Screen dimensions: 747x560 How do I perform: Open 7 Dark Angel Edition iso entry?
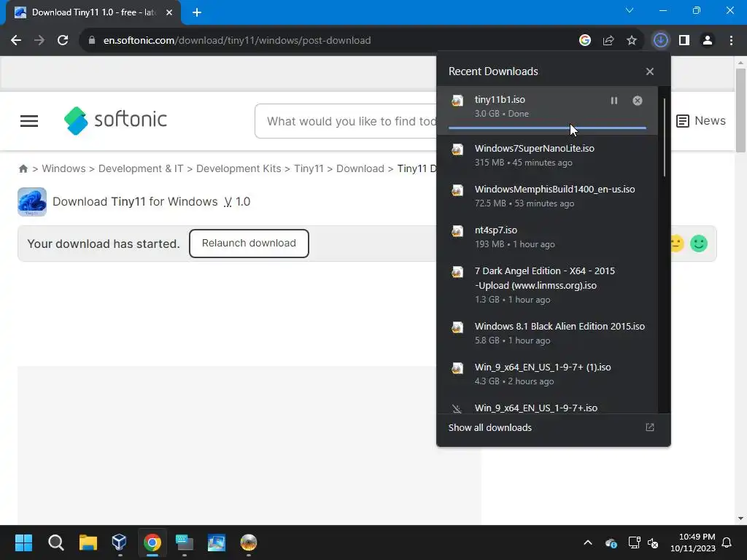point(547,285)
